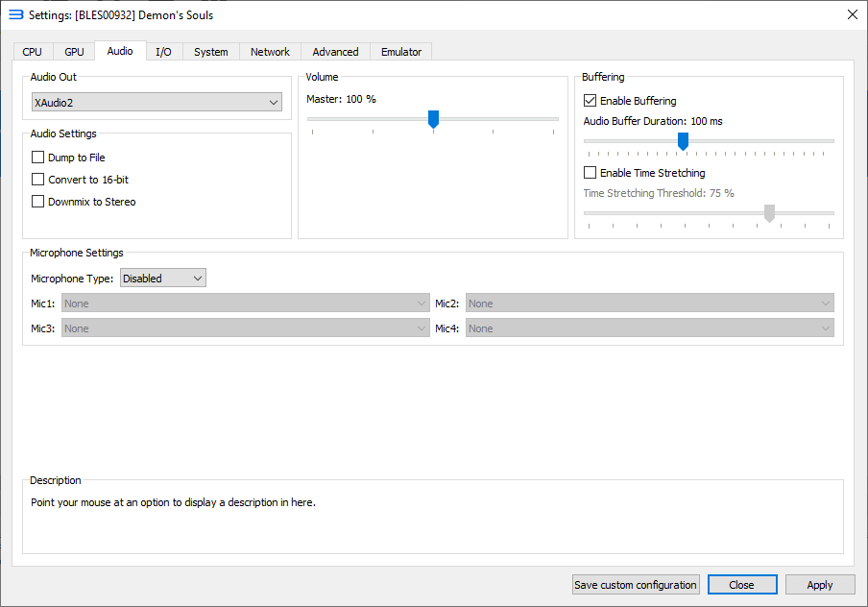868x607 pixels.
Task: Switch to the CPU tab
Action: pos(33,52)
